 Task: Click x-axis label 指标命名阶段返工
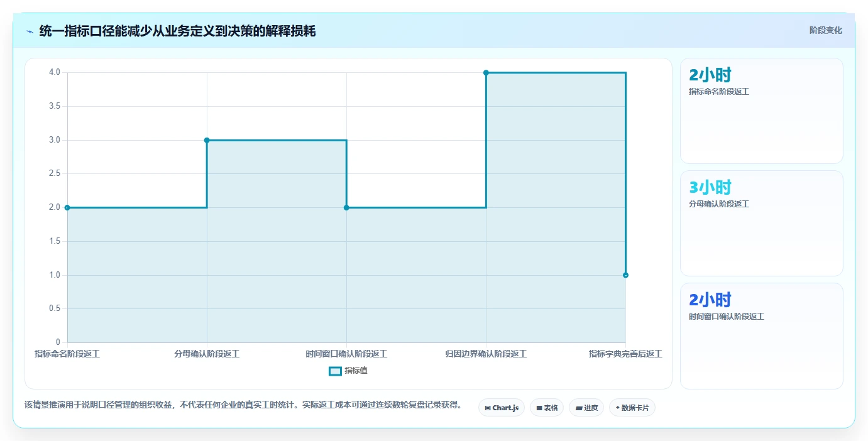click(67, 354)
